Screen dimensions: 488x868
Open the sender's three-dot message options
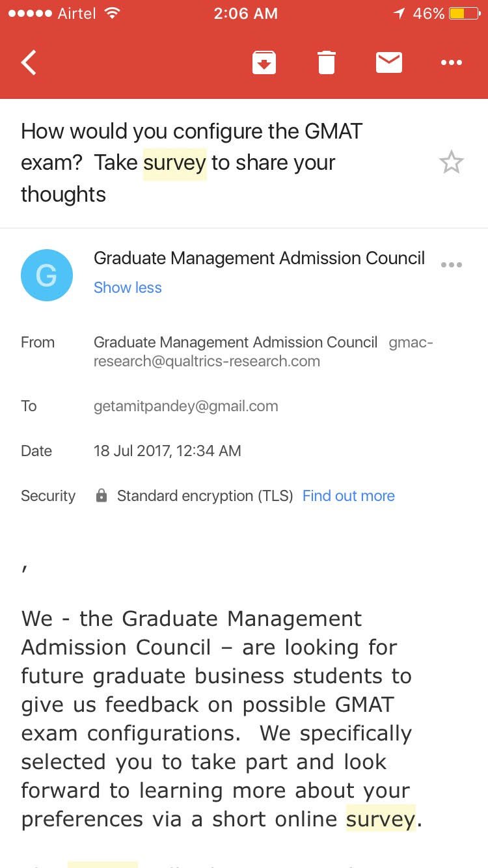point(451,265)
